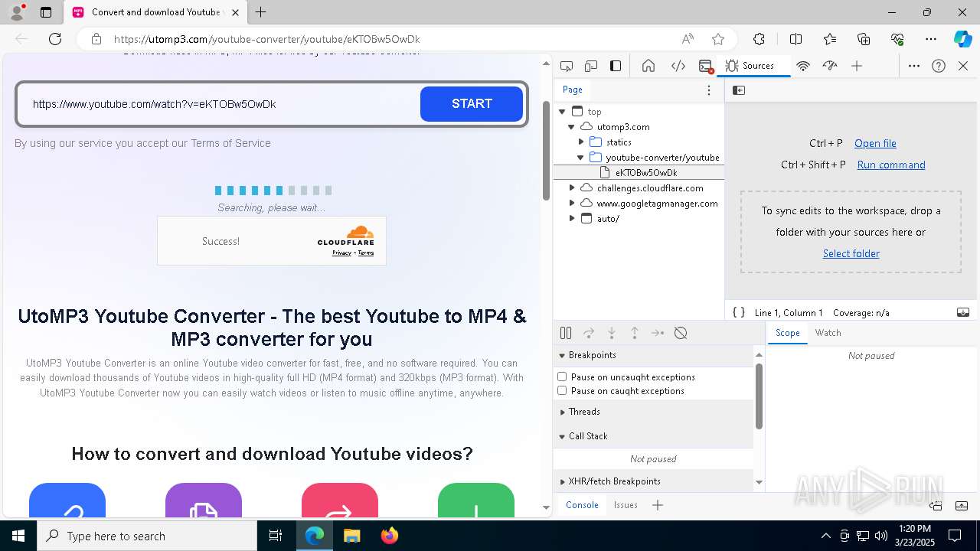Collapse the top frame tree node
This screenshot has width=980, height=551.
pyautogui.click(x=562, y=112)
